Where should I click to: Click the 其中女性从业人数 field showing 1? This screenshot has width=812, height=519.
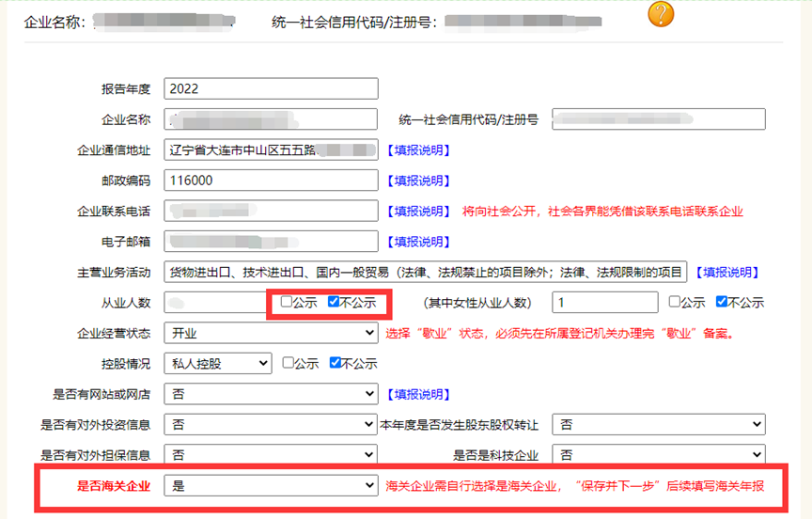pyautogui.click(x=605, y=303)
